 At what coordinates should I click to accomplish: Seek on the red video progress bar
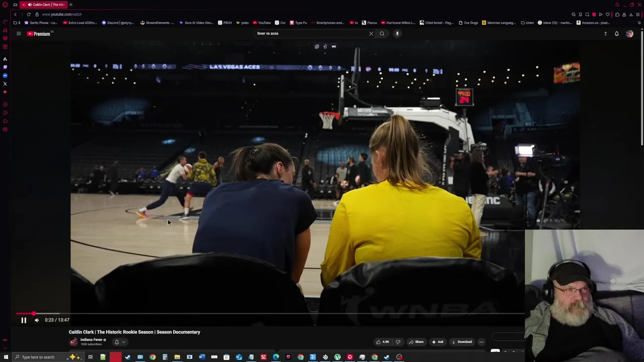tap(271, 313)
